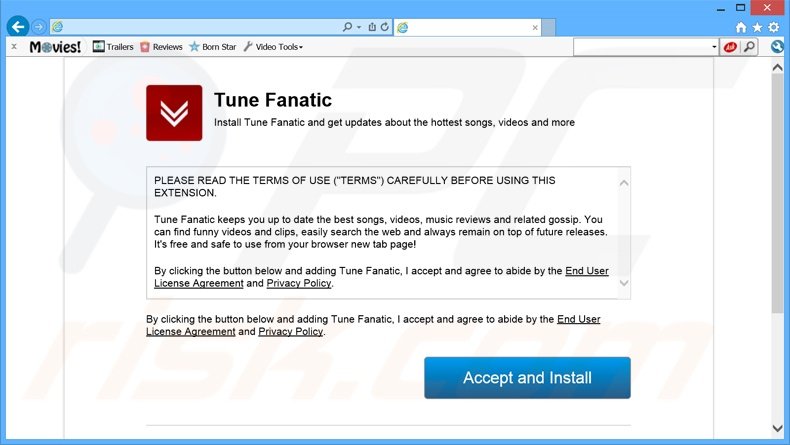Click the red Tune Fanatic logo
The height and width of the screenshot is (445, 790).
[x=174, y=113]
